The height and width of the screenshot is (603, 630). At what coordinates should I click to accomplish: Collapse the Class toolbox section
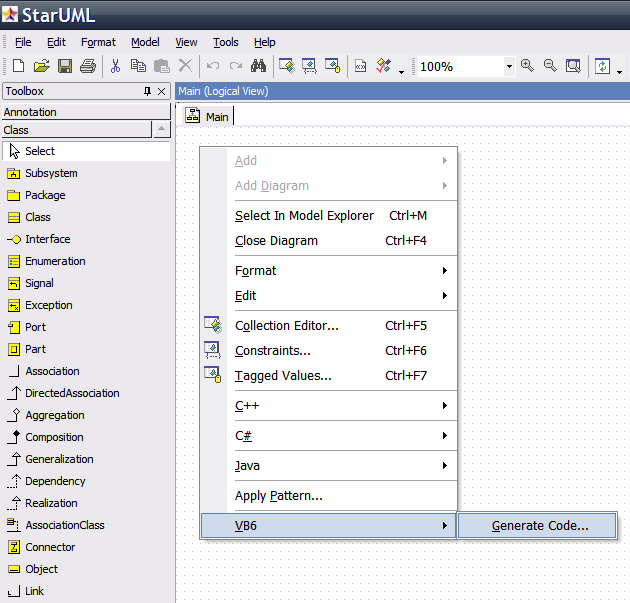pyautogui.click(x=76, y=130)
